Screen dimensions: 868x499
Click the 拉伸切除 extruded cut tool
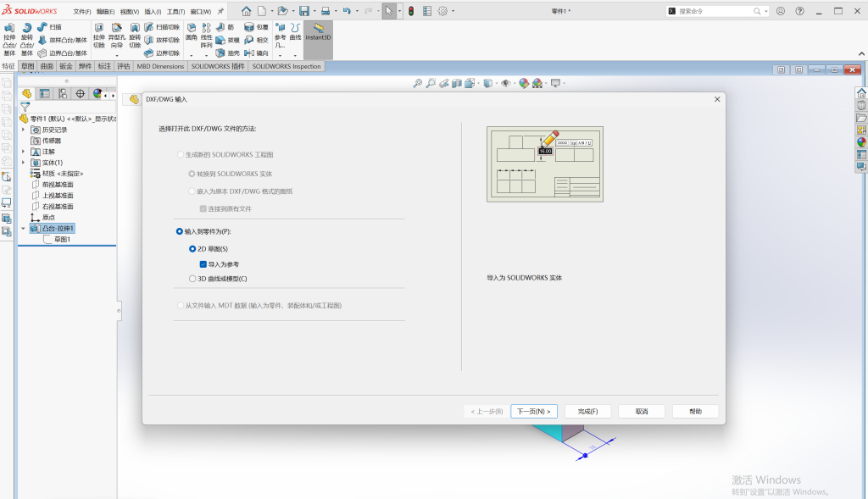99,36
